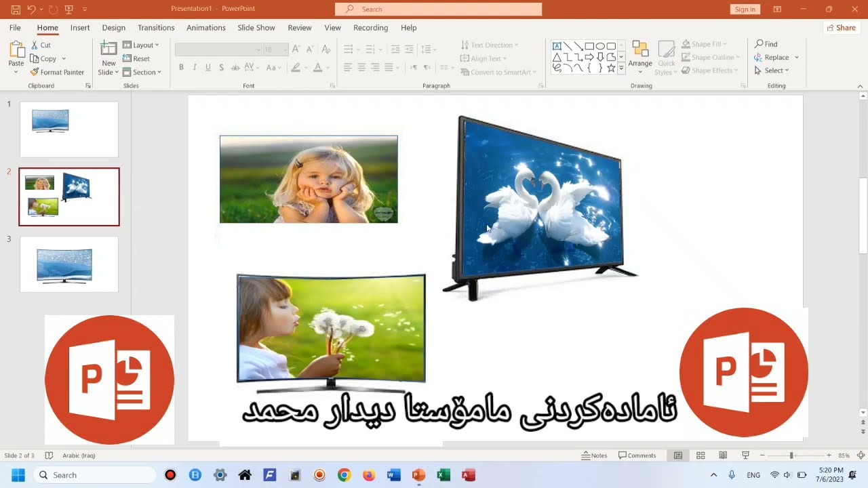This screenshot has width=868, height=488.
Task: Click the Sign in button
Action: tap(745, 9)
